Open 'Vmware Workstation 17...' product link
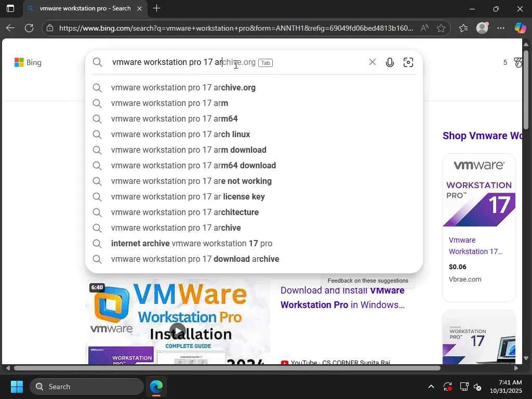Image resolution: width=532 pixels, height=399 pixels. coord(476,246)
